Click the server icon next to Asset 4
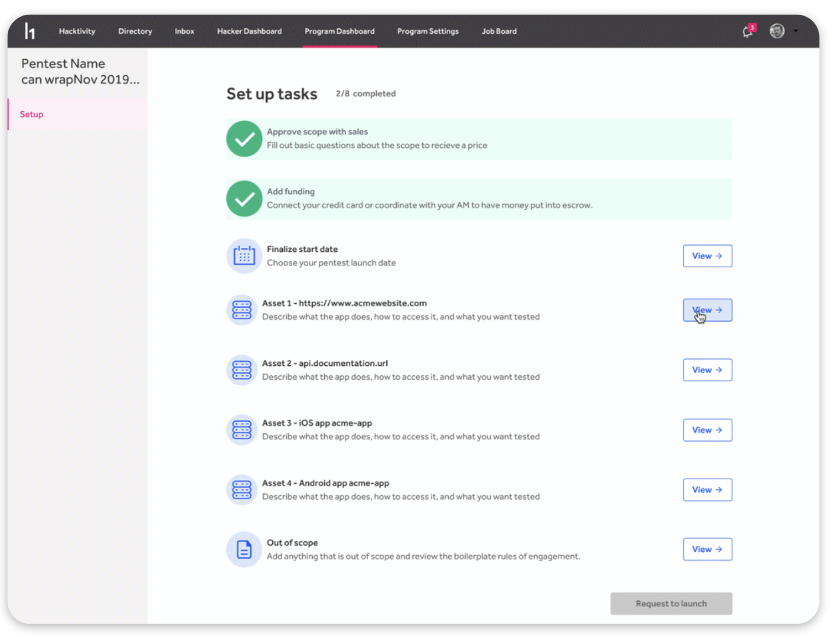This screenshot has height=637, width=840. [242, 489]
